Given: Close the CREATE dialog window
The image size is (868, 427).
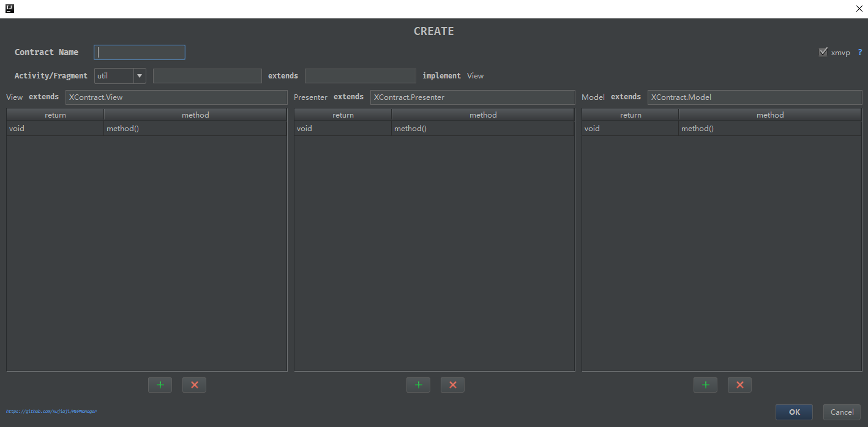Looking at the screenshot, I should 859,9.
